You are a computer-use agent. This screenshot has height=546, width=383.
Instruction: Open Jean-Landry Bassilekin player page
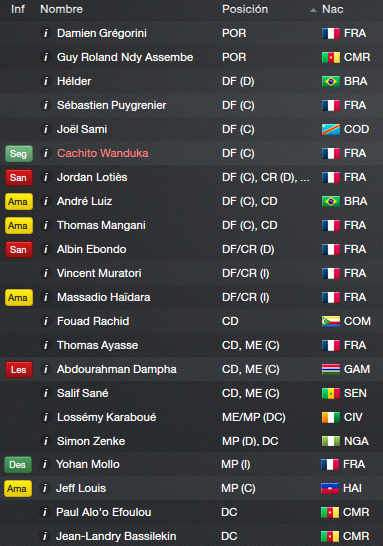click(116, 536)
